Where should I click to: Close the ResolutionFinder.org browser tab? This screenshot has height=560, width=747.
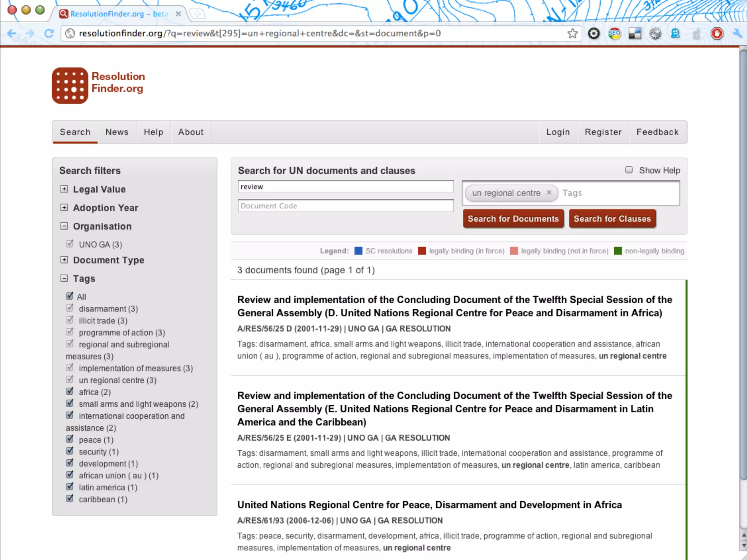point(178,14)
